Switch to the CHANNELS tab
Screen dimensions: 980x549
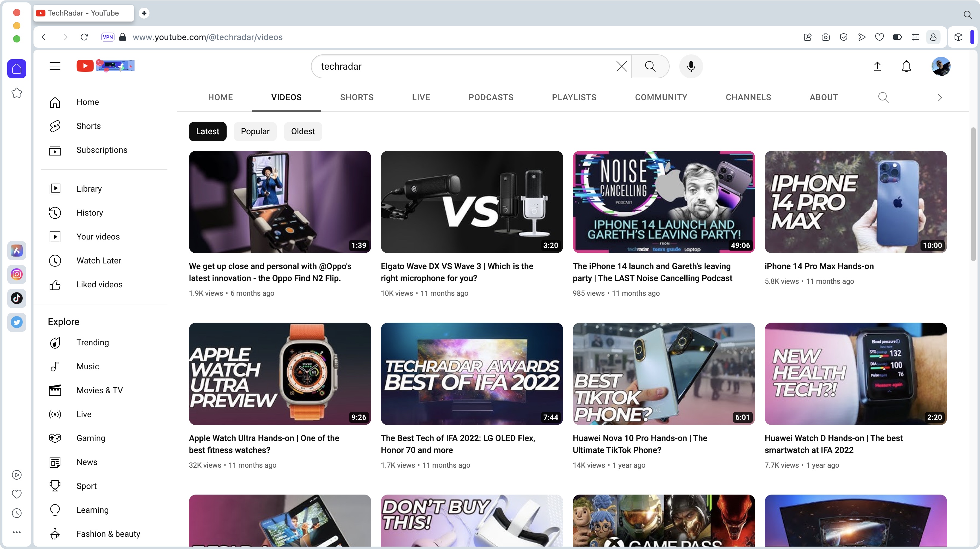pyautogui.click(x=748, y=97)
